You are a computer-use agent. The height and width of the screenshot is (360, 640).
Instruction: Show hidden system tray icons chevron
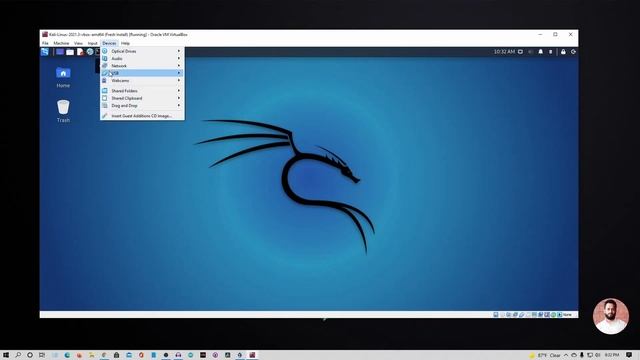[x=566, y=355]
